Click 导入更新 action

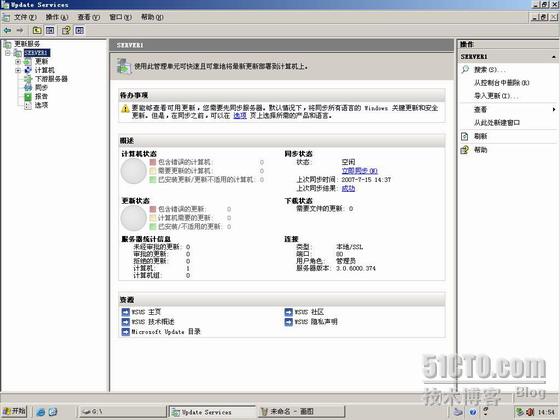coord(496,96)
